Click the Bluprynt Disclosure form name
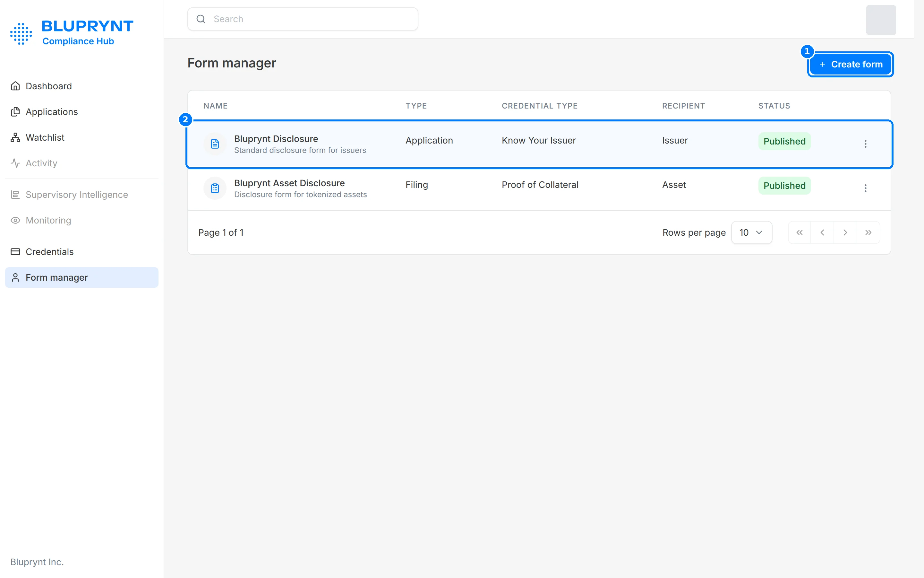924x578 pixels. (x=276, y=139)
